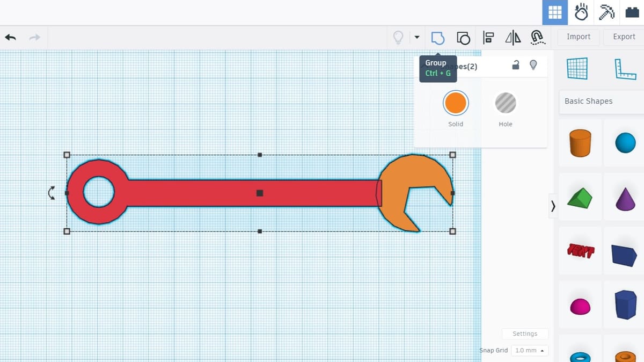The width and height of the screenshot is (644, 362).
Task: Open the visibility options dropdown arrow
Action: (x=417, y=38)
